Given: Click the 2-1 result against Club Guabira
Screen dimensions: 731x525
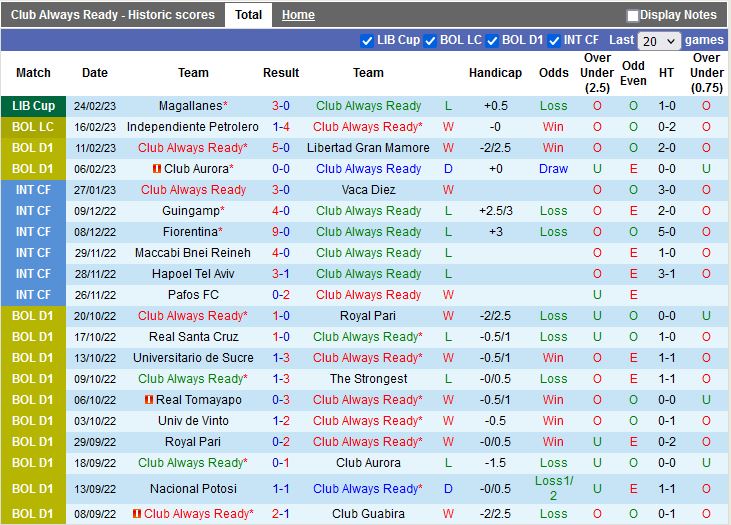Looking at the screenshot, I should click(281, 513).
